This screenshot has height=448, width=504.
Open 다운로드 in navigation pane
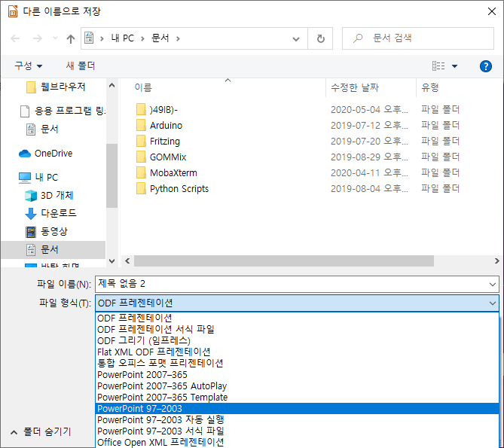click(x=50, y=213)
